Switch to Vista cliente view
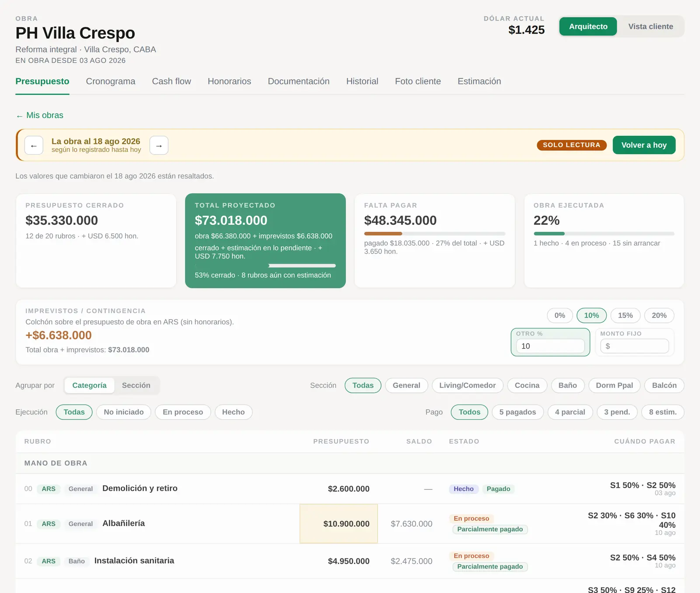Viewport: 700px width, 593px height. [651, 26]
